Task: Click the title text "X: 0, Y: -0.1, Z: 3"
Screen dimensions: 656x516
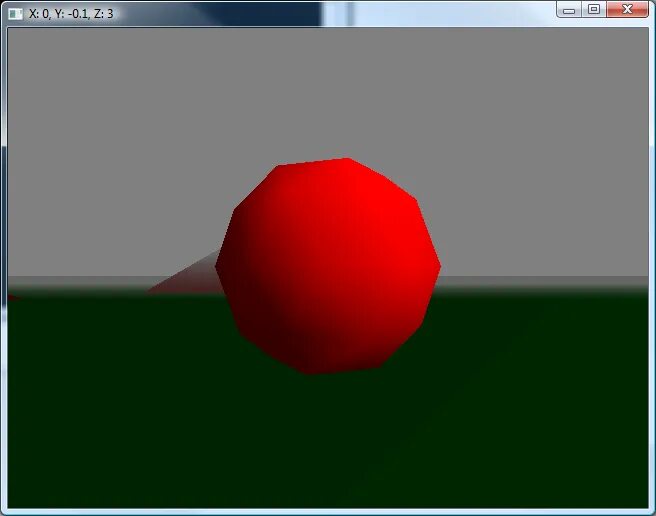Action: pyautogui.click(x=71, y=14)
